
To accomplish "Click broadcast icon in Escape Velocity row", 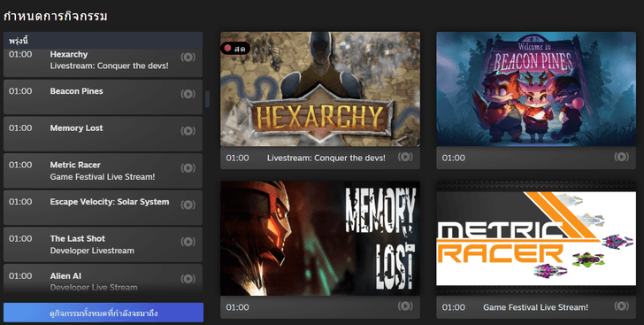I will tap(188, 205).
